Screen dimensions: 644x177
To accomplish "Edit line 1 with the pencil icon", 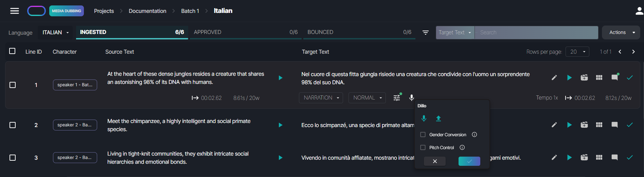I will 554,78.
